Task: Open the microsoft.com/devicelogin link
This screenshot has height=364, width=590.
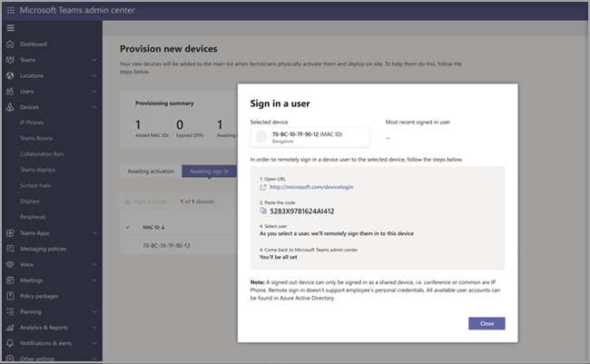Action: 311,187
